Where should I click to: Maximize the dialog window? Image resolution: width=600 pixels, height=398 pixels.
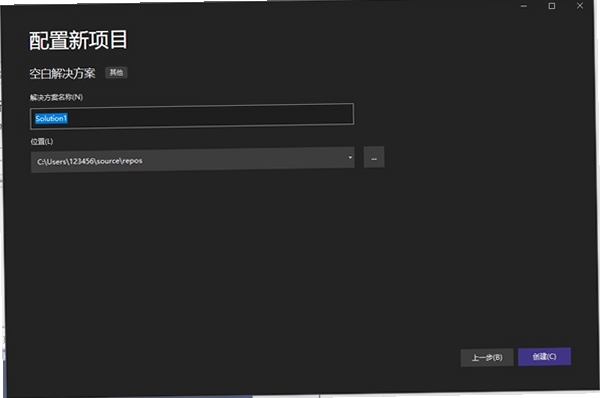click(552, 6)
